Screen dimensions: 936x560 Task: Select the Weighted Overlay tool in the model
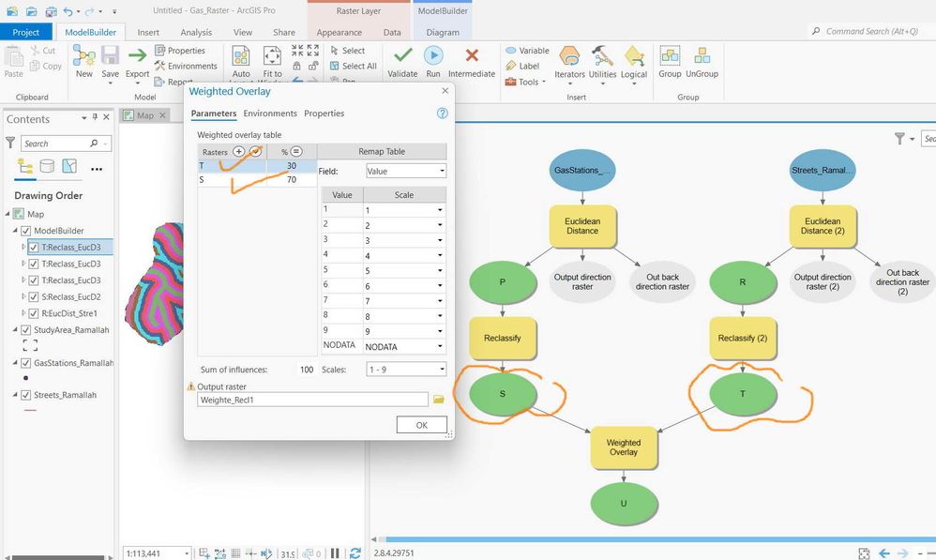[623, 447]
